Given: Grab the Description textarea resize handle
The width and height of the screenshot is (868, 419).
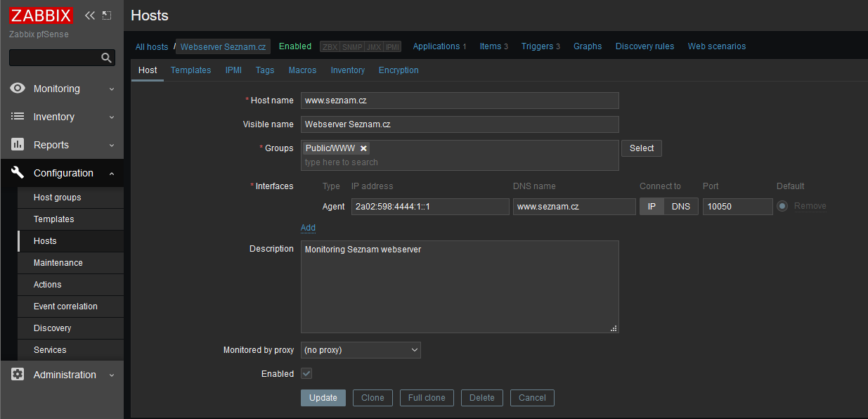Looking at the screenshot, I should [614, 328].
